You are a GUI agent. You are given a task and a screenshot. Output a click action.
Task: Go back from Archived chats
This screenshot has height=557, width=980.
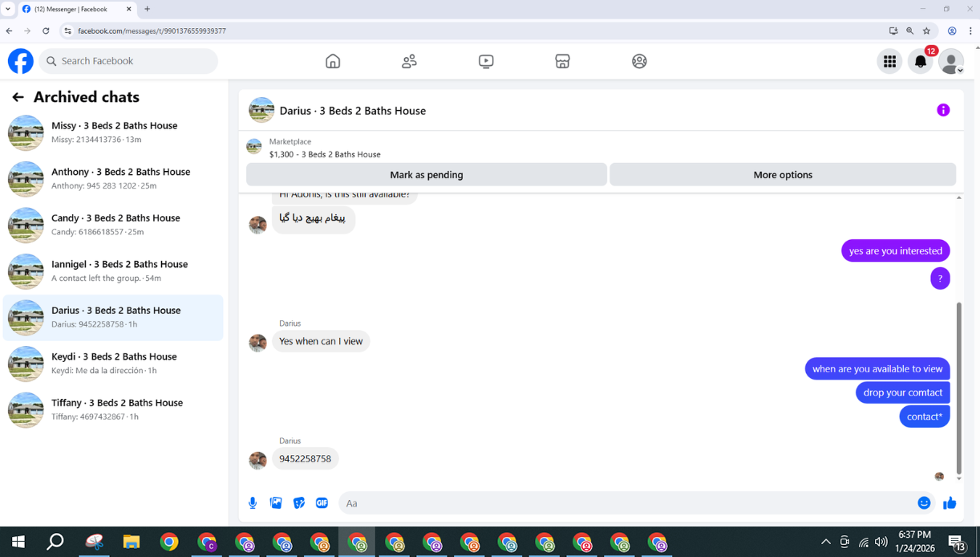(x=18, y=97)
